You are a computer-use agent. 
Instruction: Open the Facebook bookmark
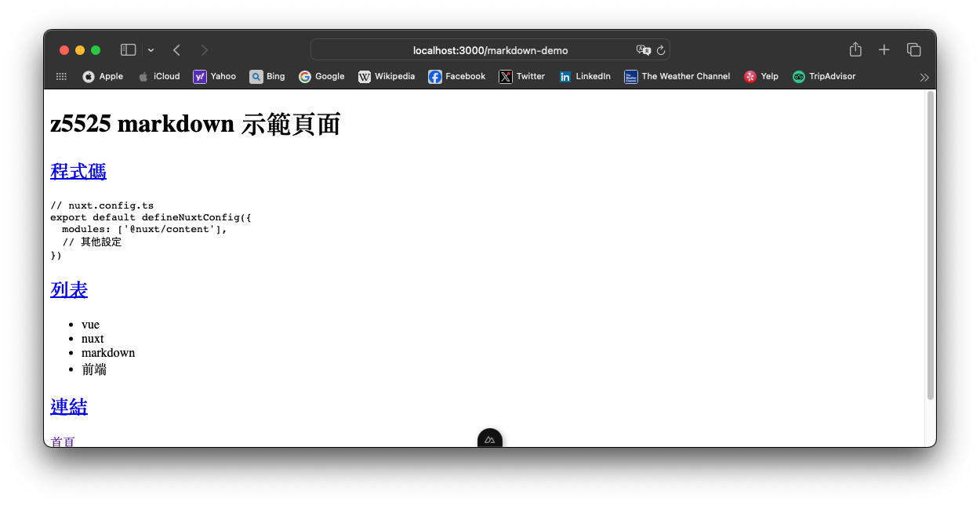tap(456, 76)
